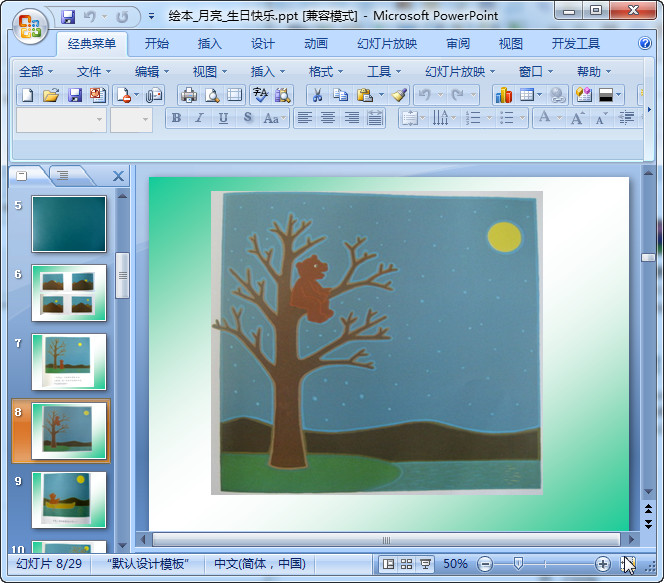The width and height of the screenshot is (664, 583).
Task: Click the Paste clipboard icon
Action: point(364,95)
